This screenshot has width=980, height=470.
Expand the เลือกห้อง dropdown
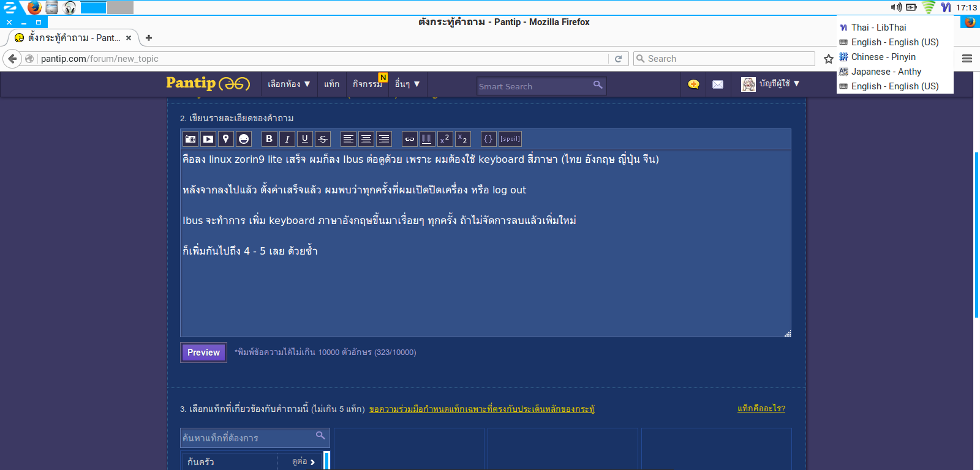click(x=288, y=84)
